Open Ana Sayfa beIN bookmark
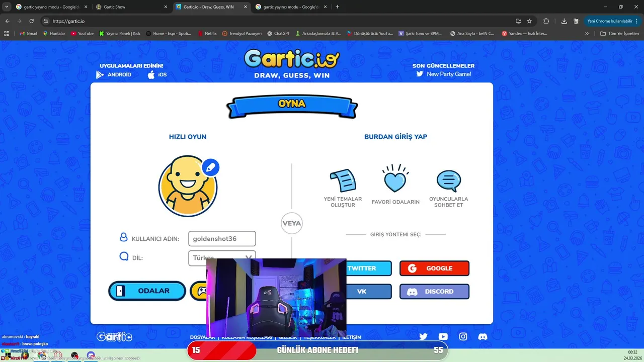The width and height of the screenshot is (644, 362). [x=472, y=34]
